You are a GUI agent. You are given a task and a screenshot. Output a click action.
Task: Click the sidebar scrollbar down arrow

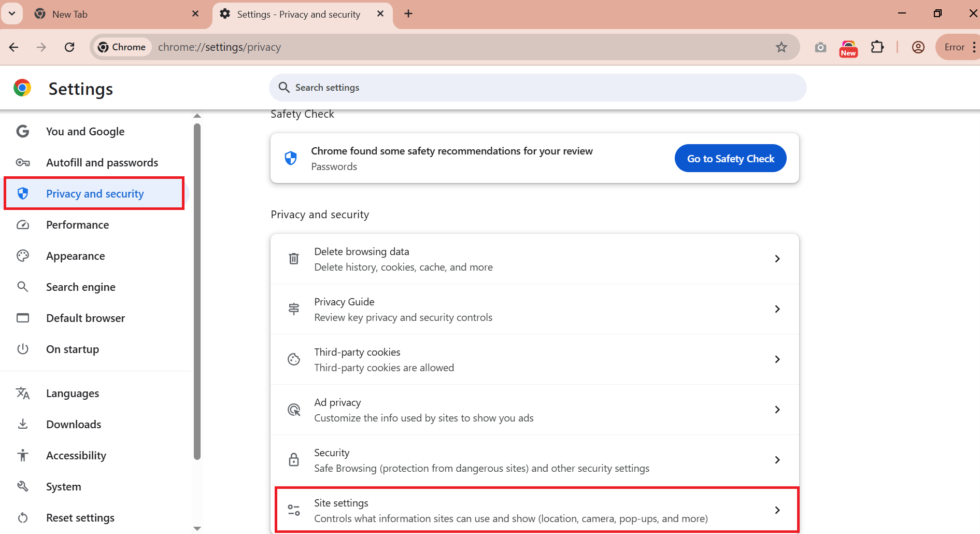[x=197, y=528]
